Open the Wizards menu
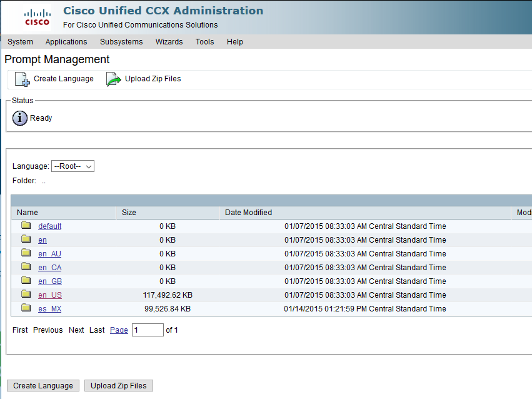 (x=169, y=42)
